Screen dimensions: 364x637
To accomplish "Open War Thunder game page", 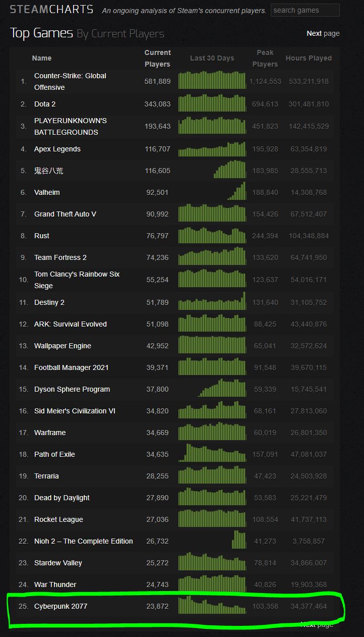I will tap(55, 585).
